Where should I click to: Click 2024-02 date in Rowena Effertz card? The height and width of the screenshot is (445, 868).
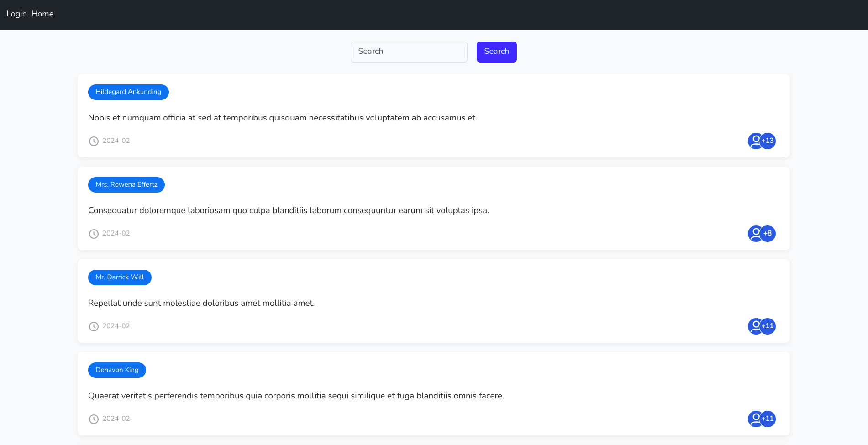116,233
